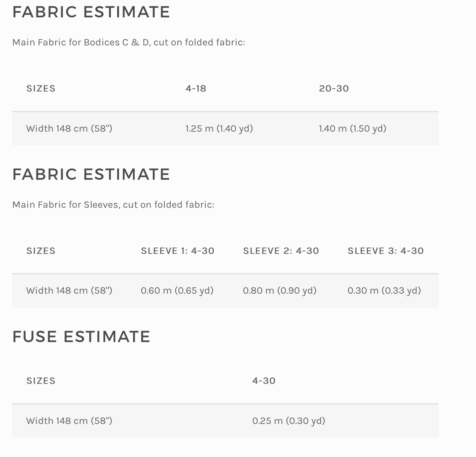Click SIZES header in bodices table
This screenshot has width=476, height=457.
tap(41, 89)
